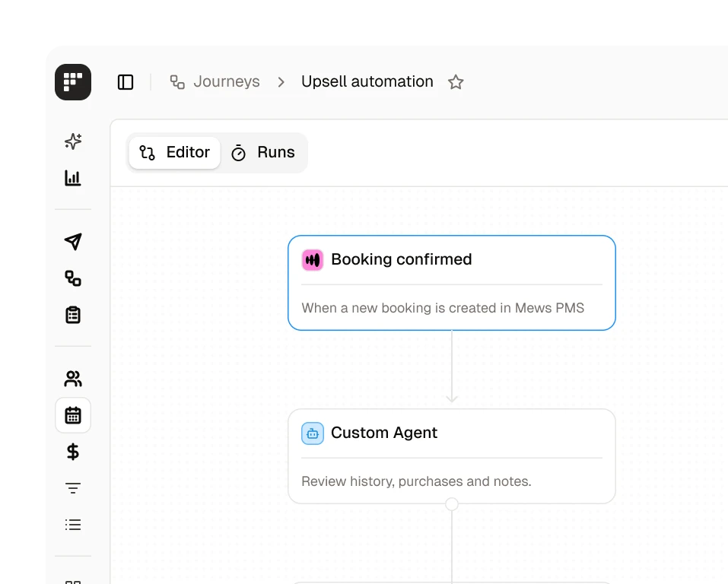Open the bulleted list sidebar icon
Screen dimensions: 728x584
tap(73, 525)
